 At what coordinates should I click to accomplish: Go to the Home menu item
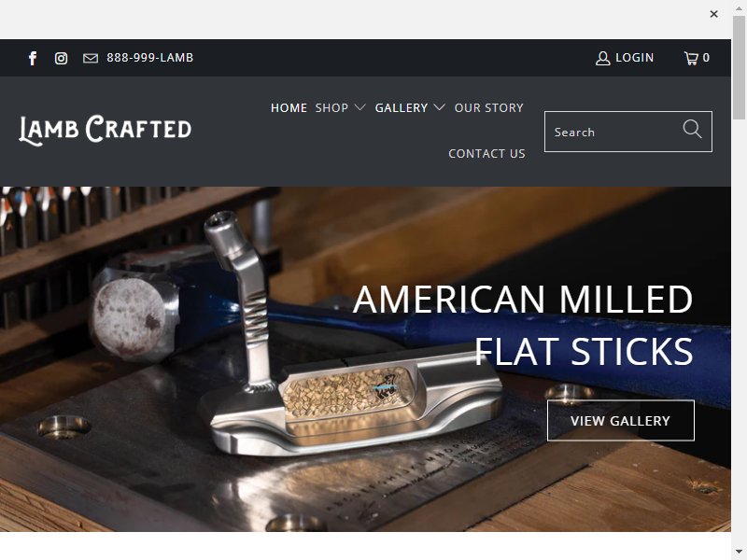click(289, 108)
